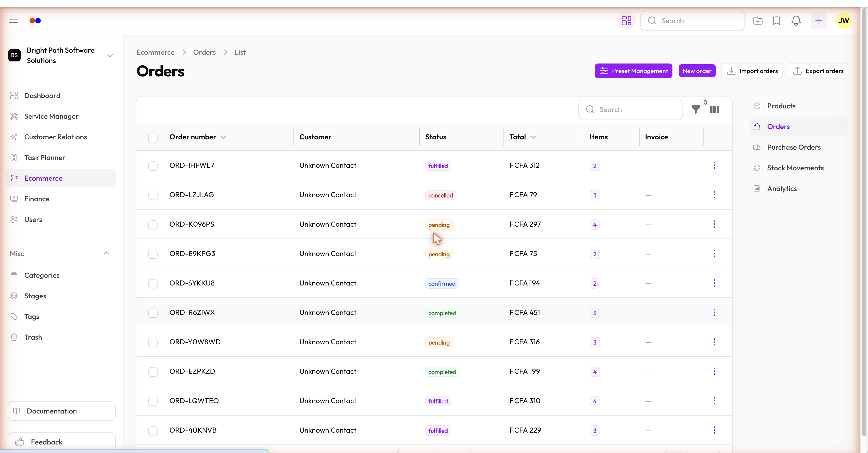Open Trash under Misc
This screenshot has width=868, height=453.
(x=61, y=337)
